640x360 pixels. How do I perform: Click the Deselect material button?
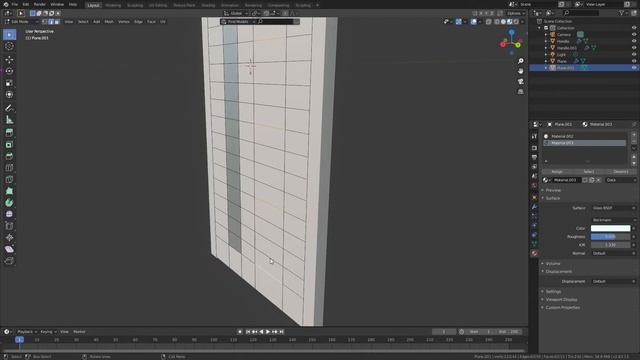pos(620,172)
